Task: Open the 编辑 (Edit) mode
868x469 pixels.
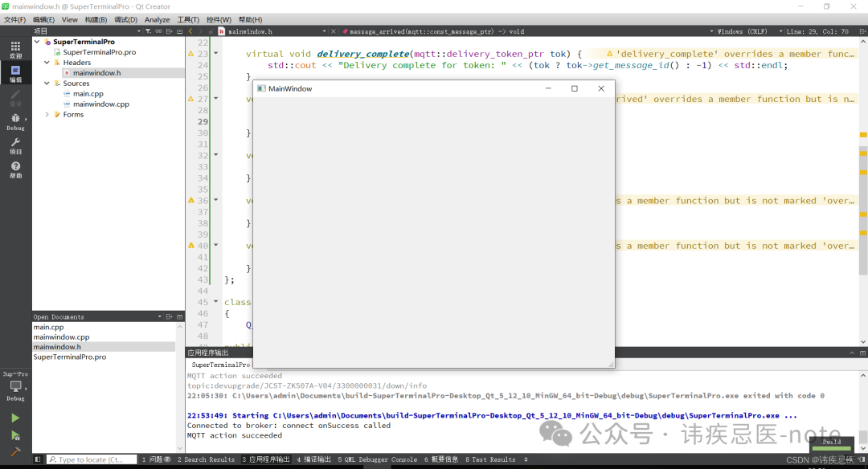Action: point(15,74)
